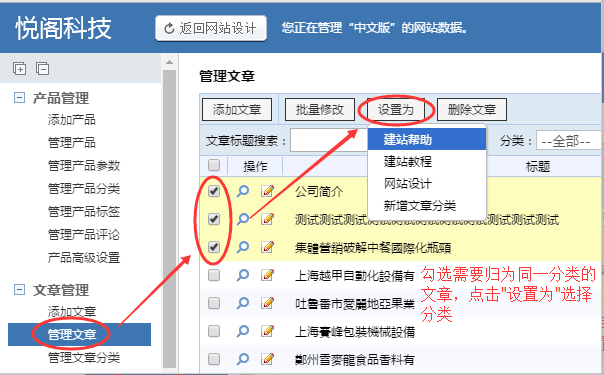This screenshot has width=604, height=375.
Task: Choose 建站教程 from the category menu
Action: [x=427, y=161]
